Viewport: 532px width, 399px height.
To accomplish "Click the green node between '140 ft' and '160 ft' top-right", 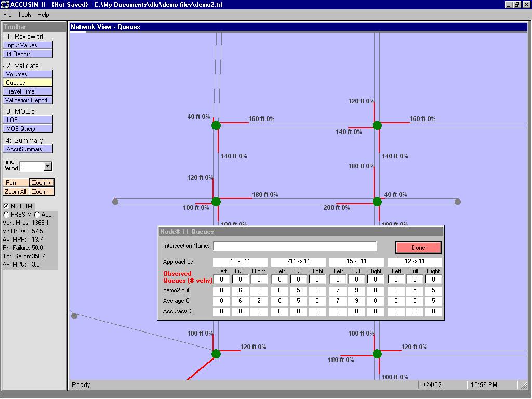I will coord(377,125).
